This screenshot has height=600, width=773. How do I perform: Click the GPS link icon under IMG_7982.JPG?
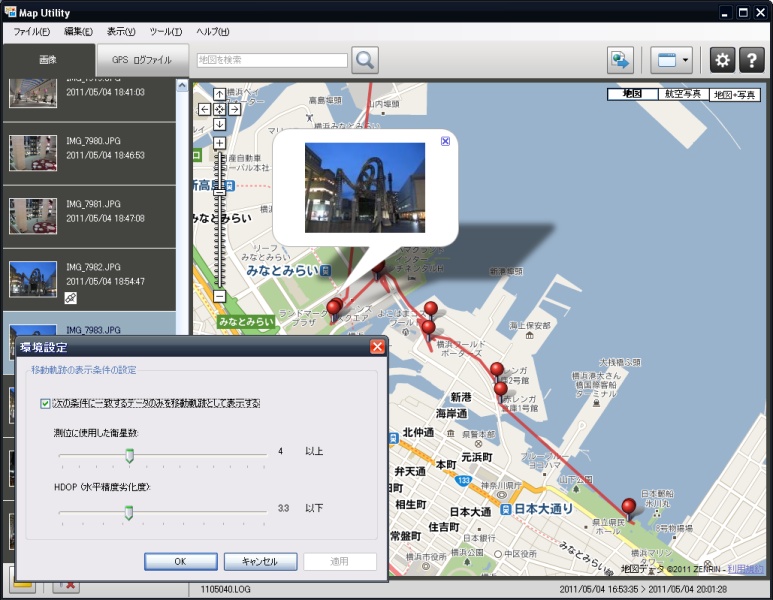click(x=70, y=298)
